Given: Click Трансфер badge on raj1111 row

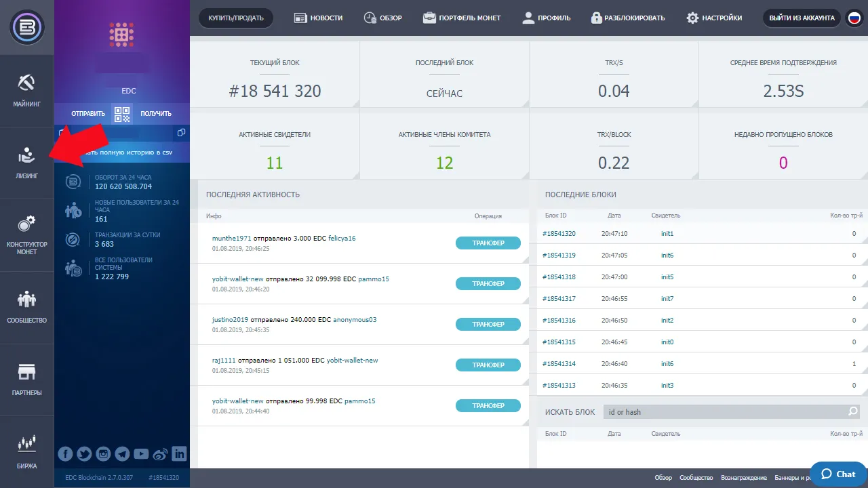Looking at the screenshot, I should point(488,365).
